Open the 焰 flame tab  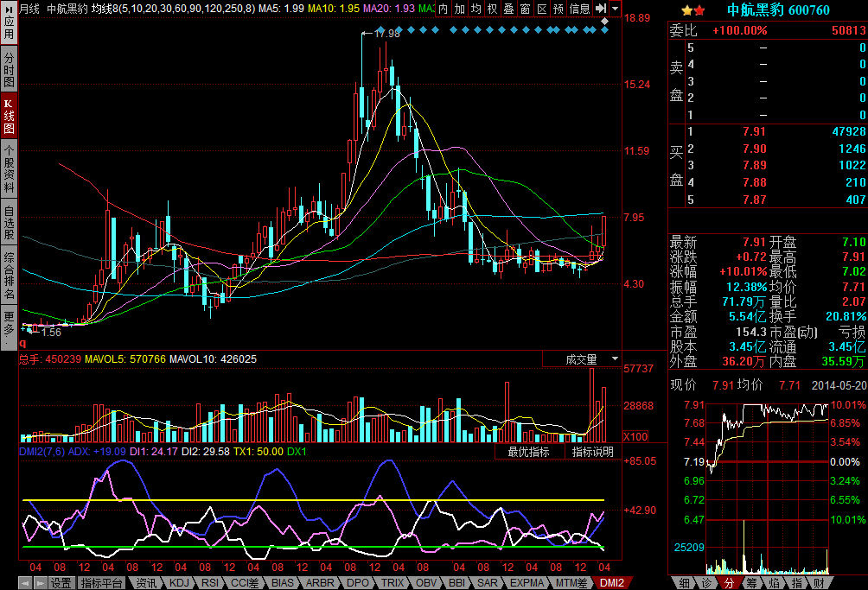coord(775,583)
